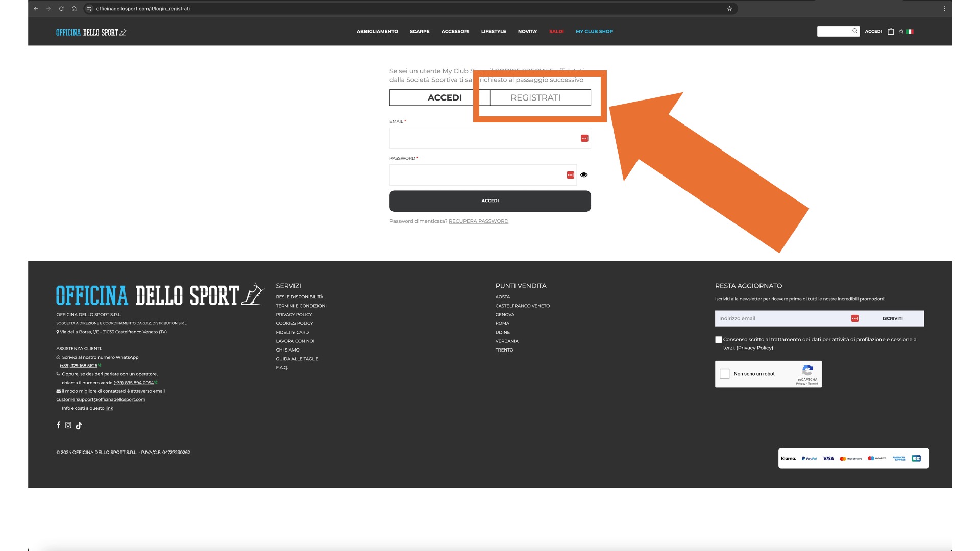Click the Italian flag language icon
Image resolution: width=980 pixels, height=551 pixels.
pyautogui.click(x=910, y=31)
